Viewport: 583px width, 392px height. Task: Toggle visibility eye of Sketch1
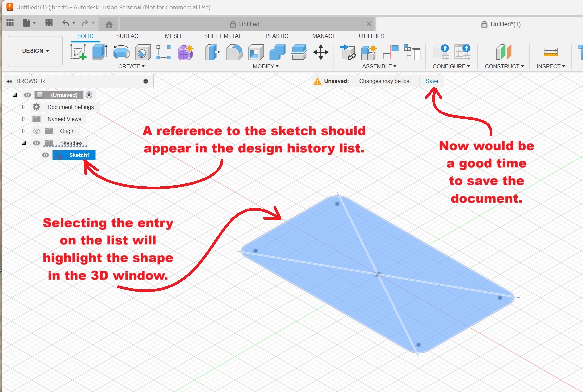click(x=45, y=155)
